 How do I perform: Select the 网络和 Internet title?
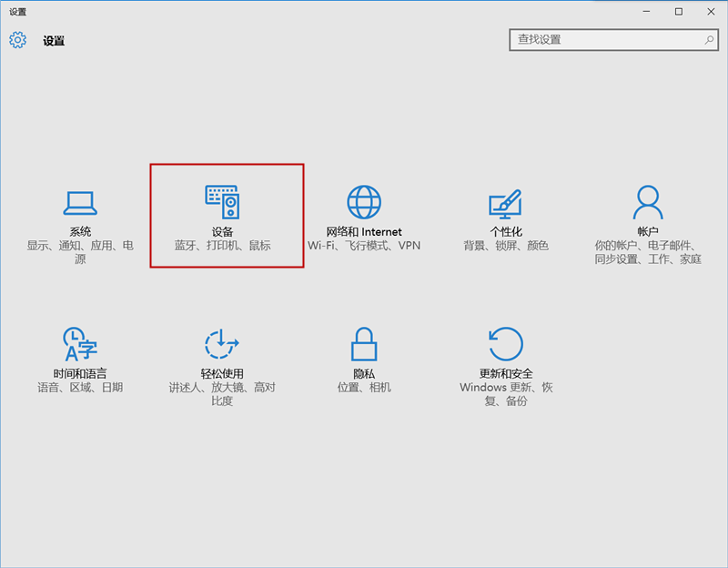click(364, 231)
